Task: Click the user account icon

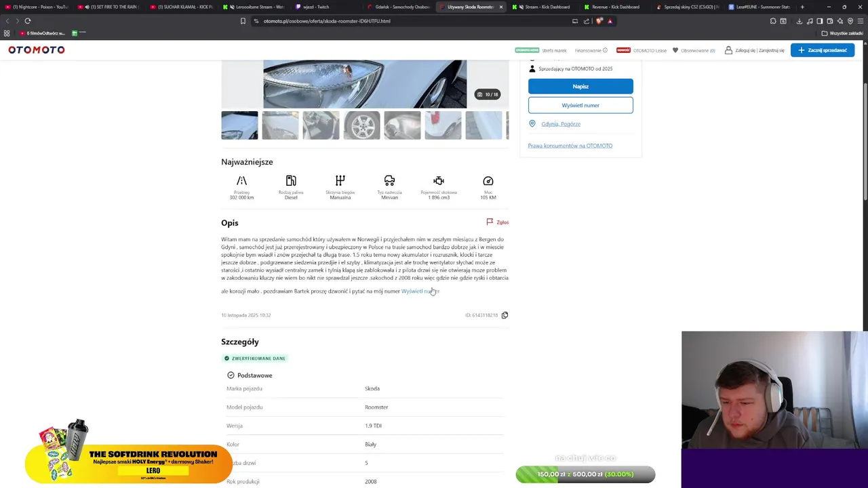Action: click(728, 50)
